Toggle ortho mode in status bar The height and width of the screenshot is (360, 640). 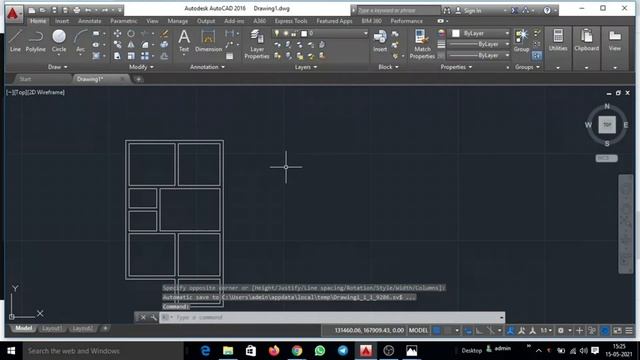click(x=479, y=331)
